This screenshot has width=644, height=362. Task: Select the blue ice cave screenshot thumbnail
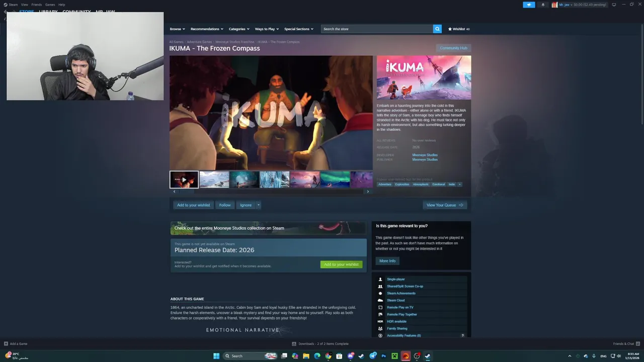[275, 179]
